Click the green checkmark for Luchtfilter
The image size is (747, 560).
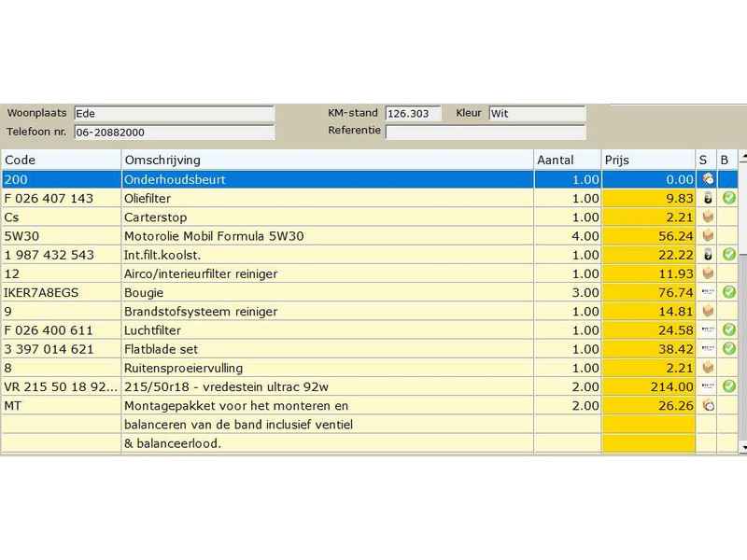coord(729,329)
